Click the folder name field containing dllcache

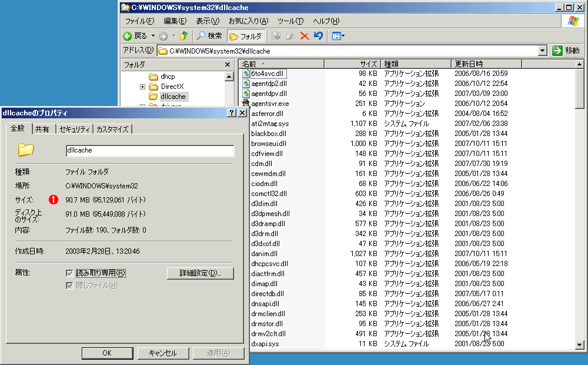click(149, 151)
